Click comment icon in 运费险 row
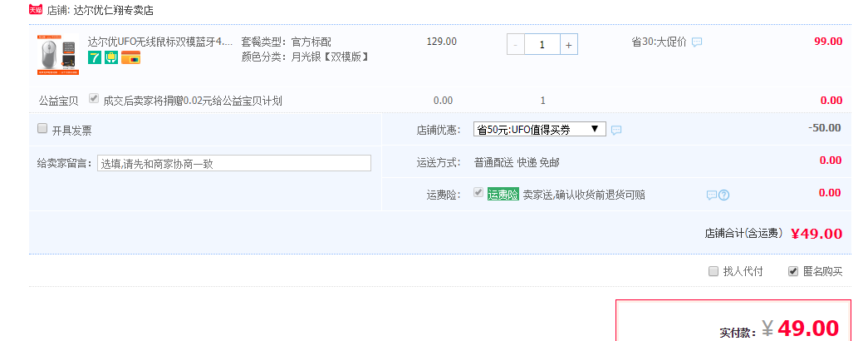868x341 pixels. pyautogui.click(x=712, y=195)
